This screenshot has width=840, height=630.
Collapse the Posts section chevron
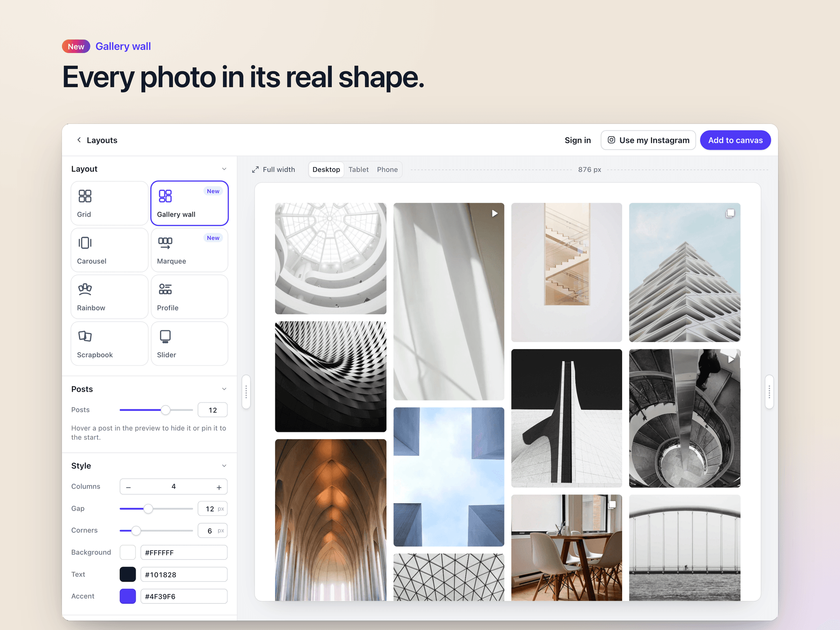(224, 389)
